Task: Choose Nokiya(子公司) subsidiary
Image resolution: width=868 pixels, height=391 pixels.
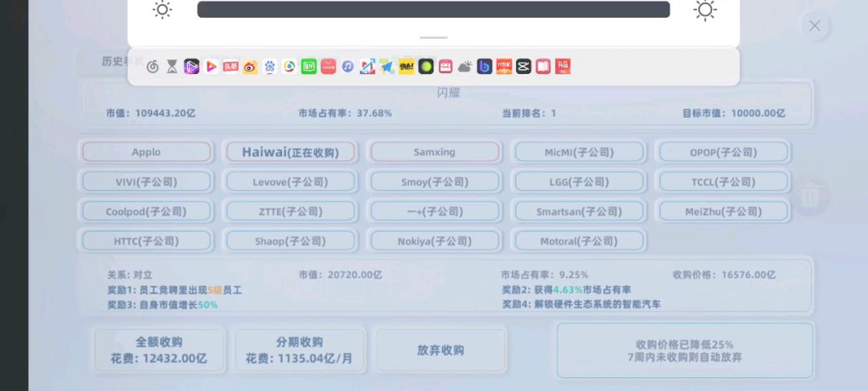Action: point(435,241)
